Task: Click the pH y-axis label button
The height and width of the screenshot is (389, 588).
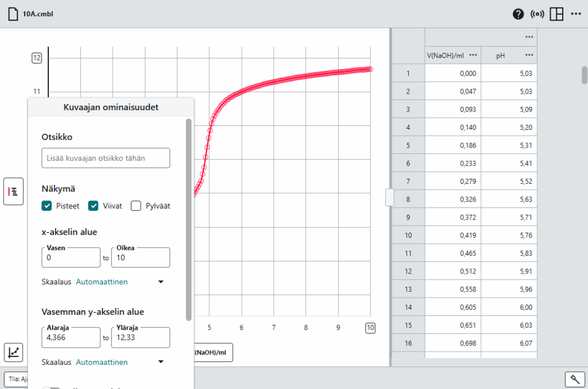Action: coord(14,191)
